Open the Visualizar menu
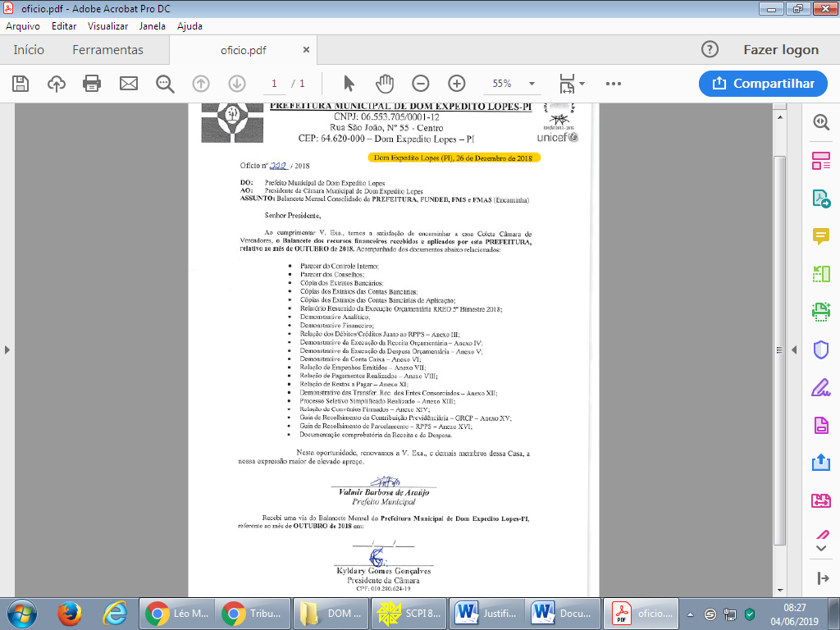Screen dimensions: 840x630 (107, 25)
